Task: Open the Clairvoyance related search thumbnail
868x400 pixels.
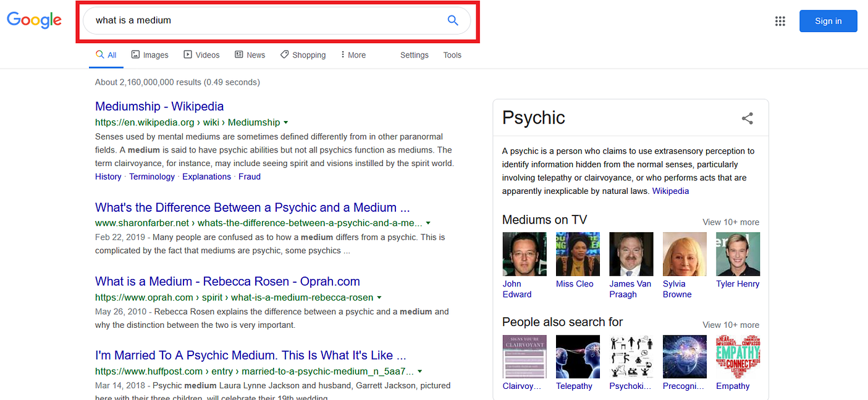Action: [x=525, y=356]
